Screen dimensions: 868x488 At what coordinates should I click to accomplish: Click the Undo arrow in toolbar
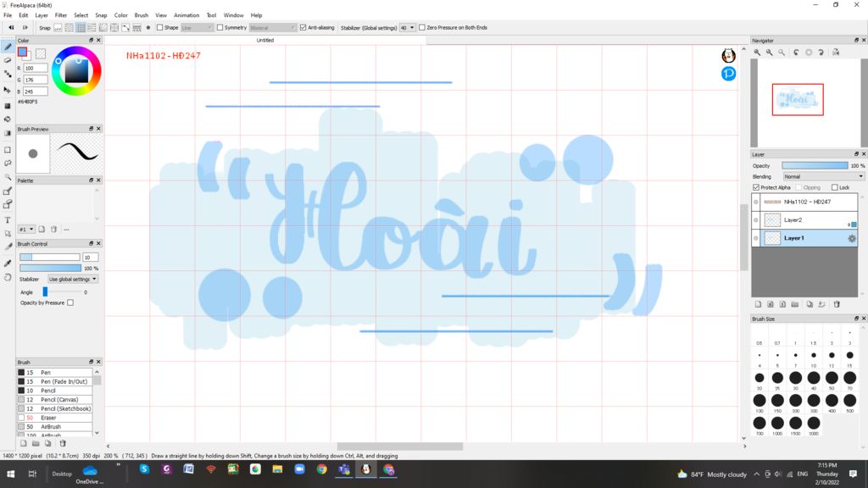(10, 28)
